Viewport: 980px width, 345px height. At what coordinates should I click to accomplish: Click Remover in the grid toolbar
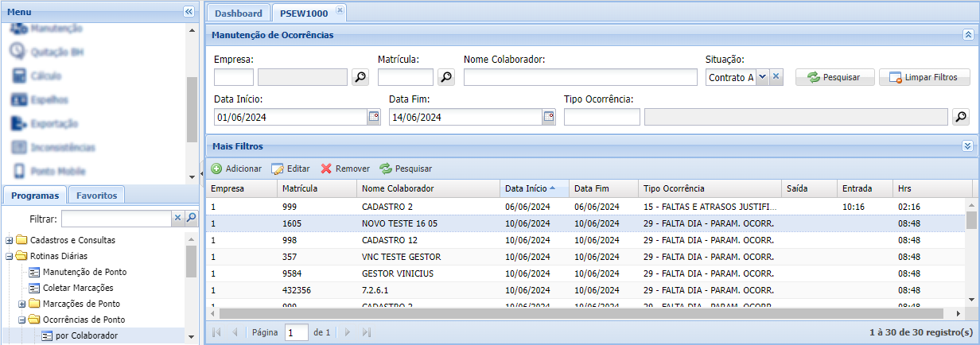[x=345, y=169]
